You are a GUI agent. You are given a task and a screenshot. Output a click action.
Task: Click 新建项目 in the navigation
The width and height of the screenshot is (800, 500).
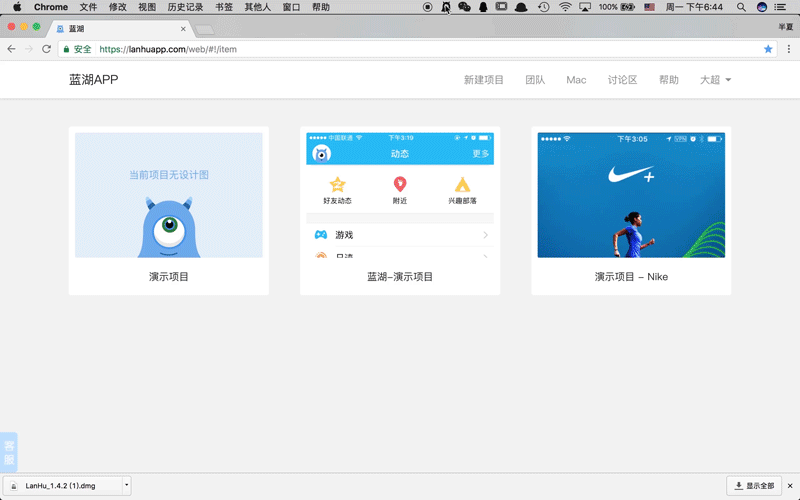(483, 80)
